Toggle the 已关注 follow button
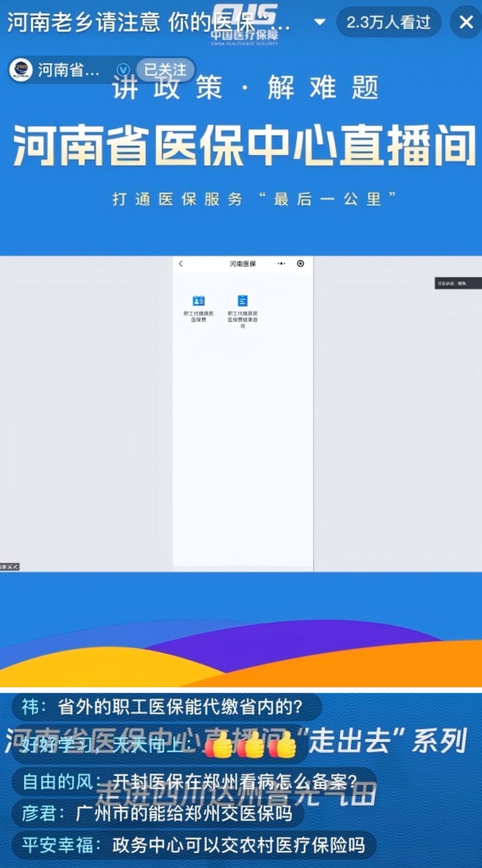This screenshot has width=482, height=868. [165, 70]
